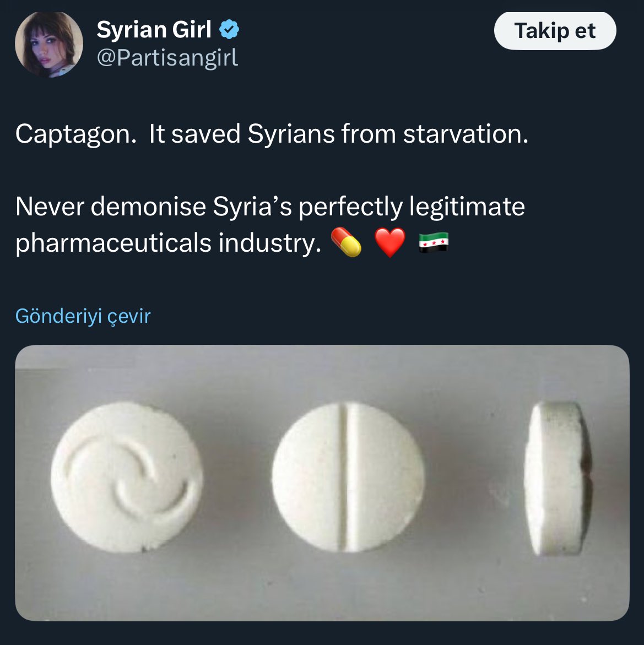This screenshot has width=644, height=645.
Task: Click the red heart emoji
Action: pos(390,243)
